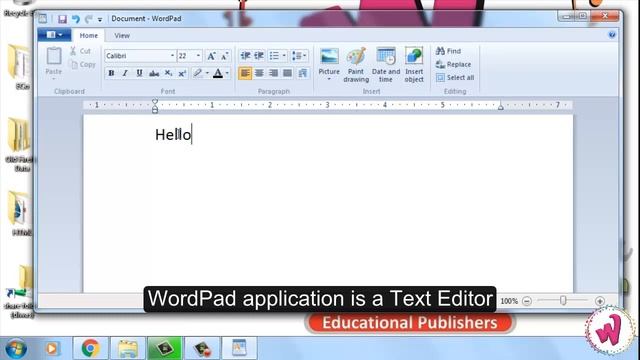Open Google Chrome from taskbar
The height and width of the screenshot is (360, 640).
click(x=90, y=349)
